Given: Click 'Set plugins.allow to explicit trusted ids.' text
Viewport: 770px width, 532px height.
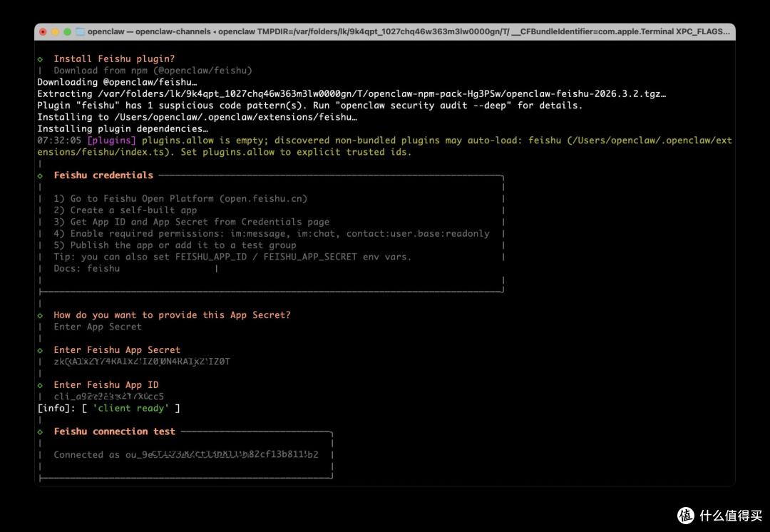Looking at the screenshot, I should (x=296, y=152).
